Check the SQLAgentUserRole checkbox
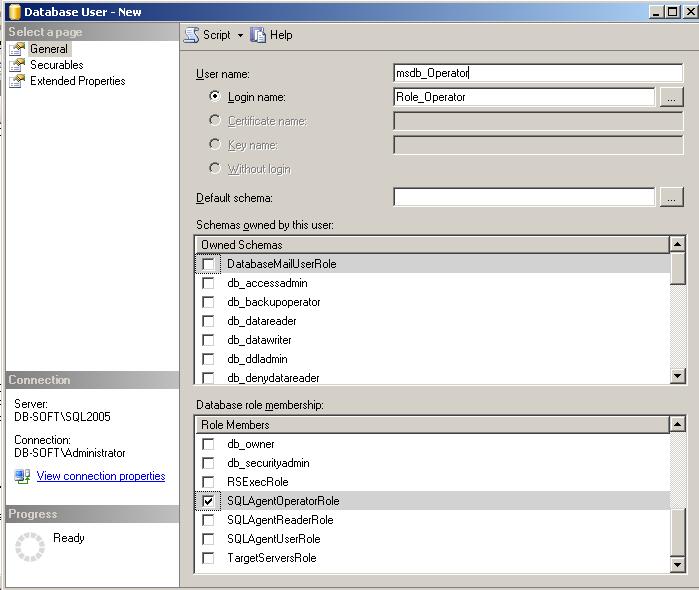Image resolution: width=699 pixels, height=590 pixels. click(x=208, y=539)
